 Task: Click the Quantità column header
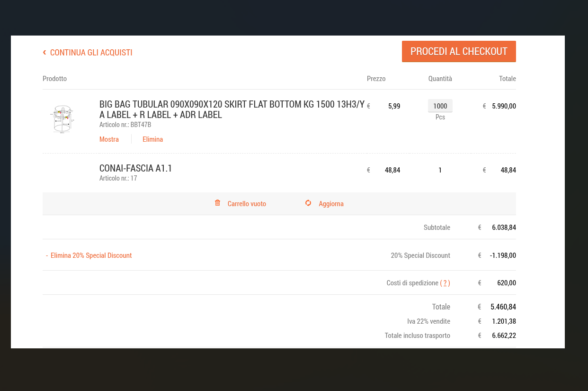point(440,79)
